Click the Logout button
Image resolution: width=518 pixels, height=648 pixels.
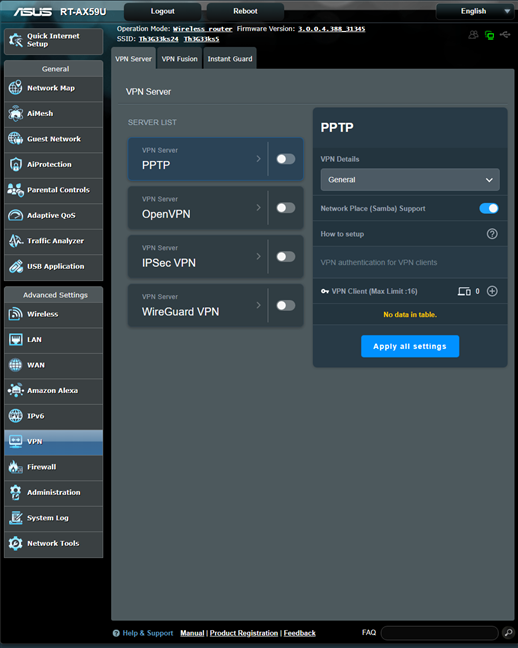tap(162, 12)
